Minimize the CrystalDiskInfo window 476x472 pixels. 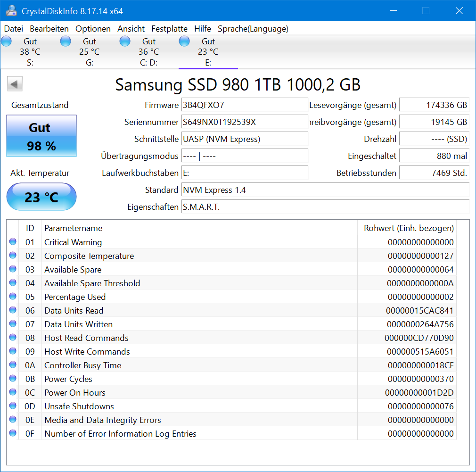393,11
